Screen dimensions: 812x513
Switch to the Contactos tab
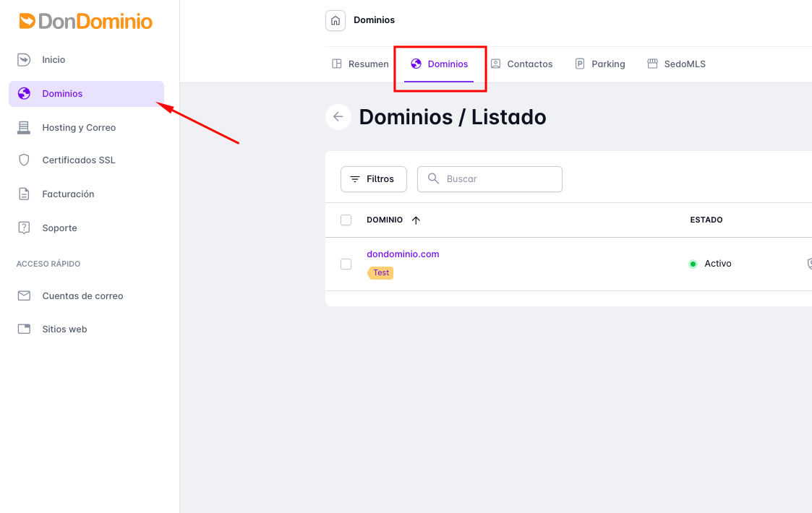click(x=521, y=64)
